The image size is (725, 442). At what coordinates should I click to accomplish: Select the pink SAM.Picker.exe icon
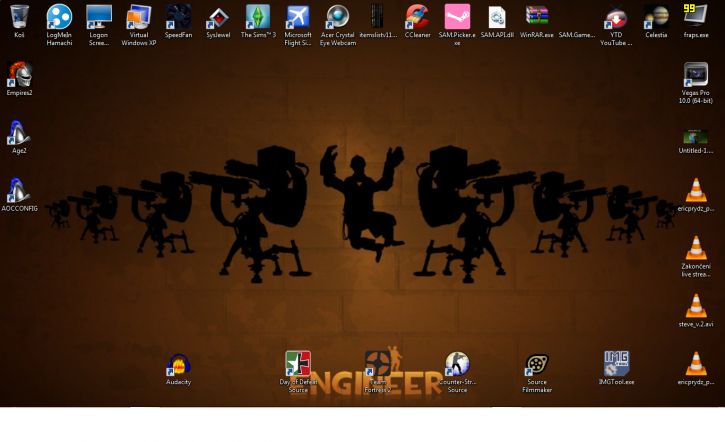pyautogui.click(x=457, y=17)
